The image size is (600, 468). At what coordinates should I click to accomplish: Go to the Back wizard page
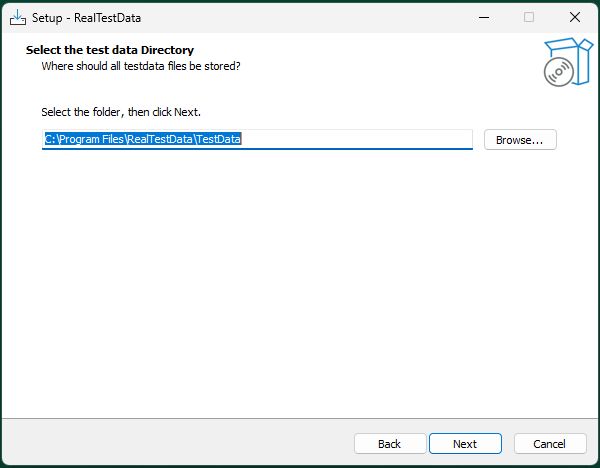click(x=390, y=444)
